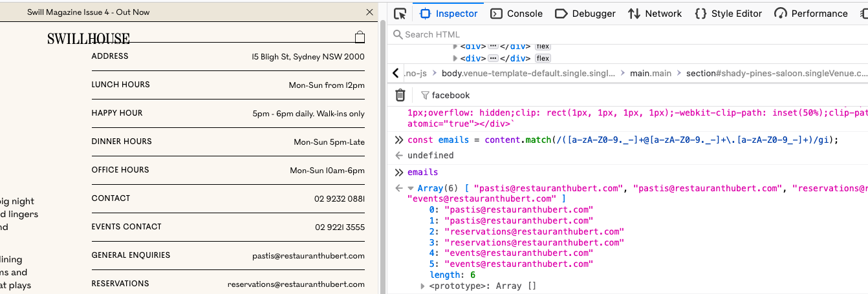Click the ADDRESS row label
The height and width of the screenshot is (294, 868).
110,56
